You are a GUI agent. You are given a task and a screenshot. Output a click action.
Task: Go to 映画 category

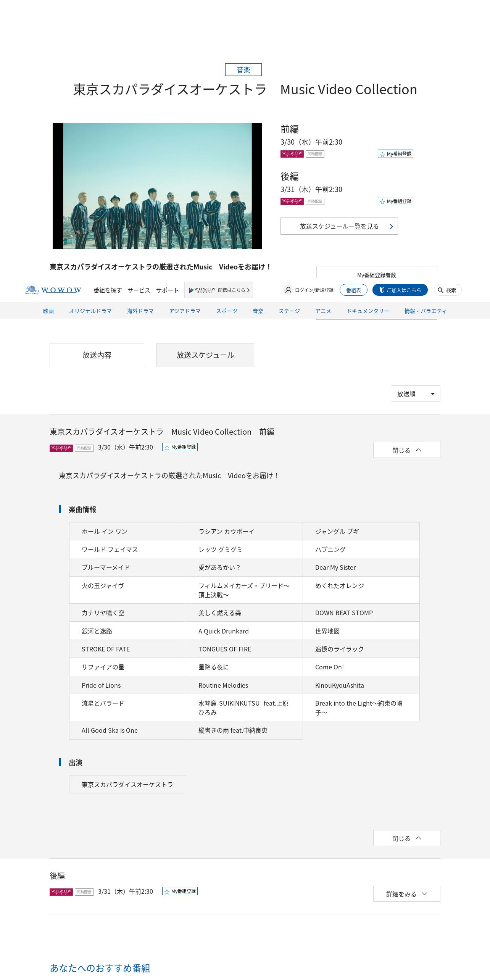pos(48,311)
